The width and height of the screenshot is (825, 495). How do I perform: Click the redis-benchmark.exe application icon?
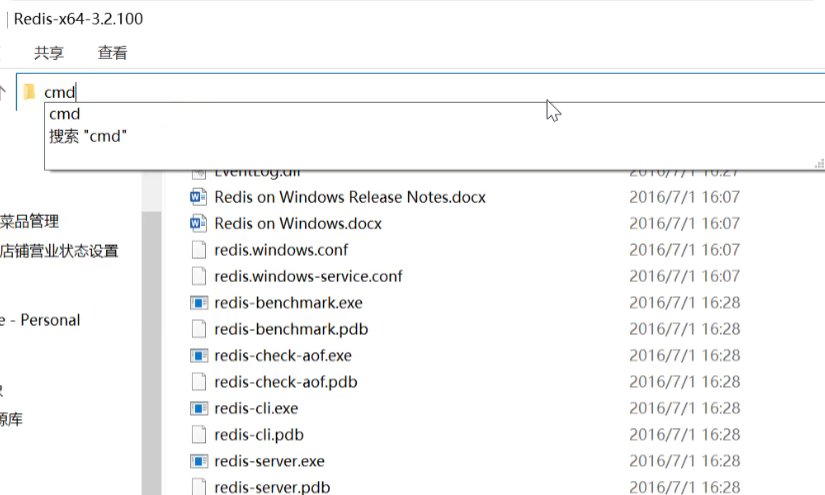pos(198,302)
